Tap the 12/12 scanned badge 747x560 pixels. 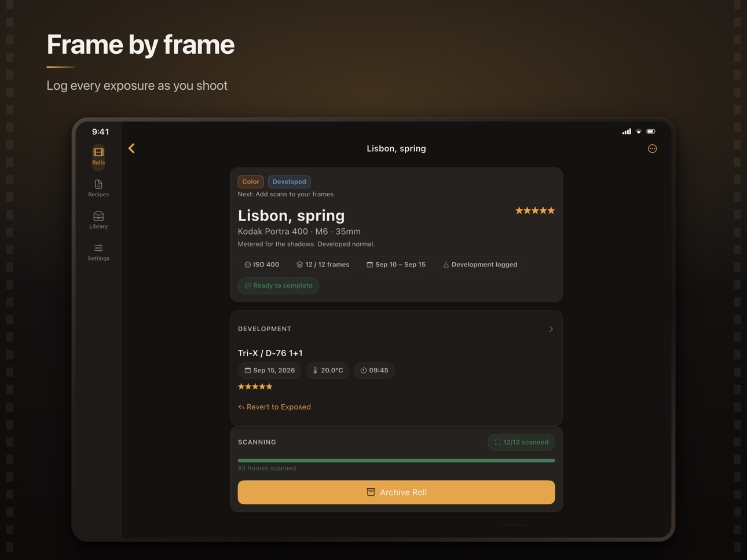[x=521, y=442]
